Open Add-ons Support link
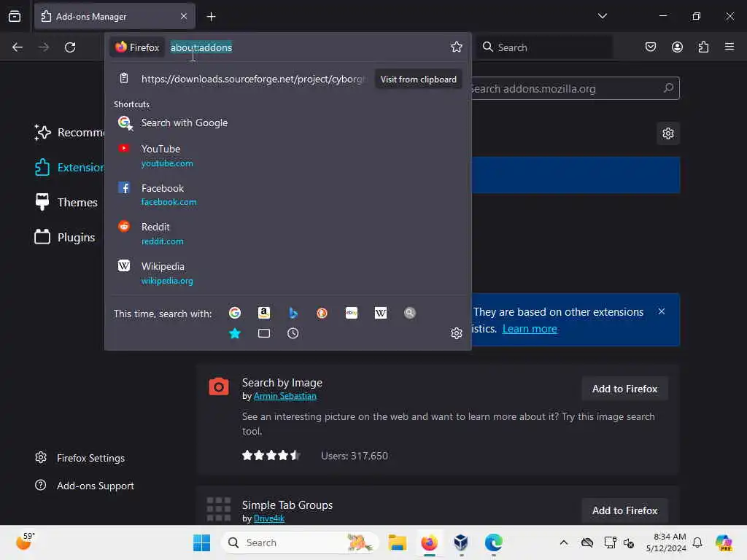 point(85,486)
